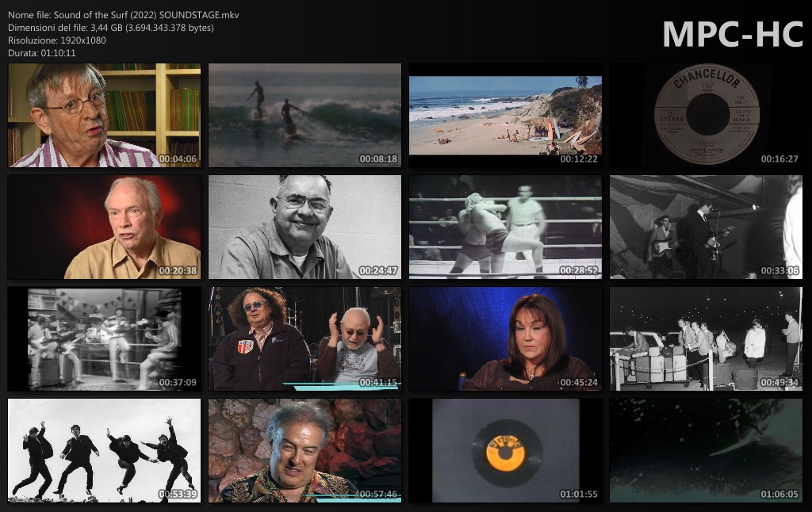This screenshot has width=812, height=512.
Task: Click the Chancellor record label thumbnail
Action: pyautogui.click(x=706, y=116)
